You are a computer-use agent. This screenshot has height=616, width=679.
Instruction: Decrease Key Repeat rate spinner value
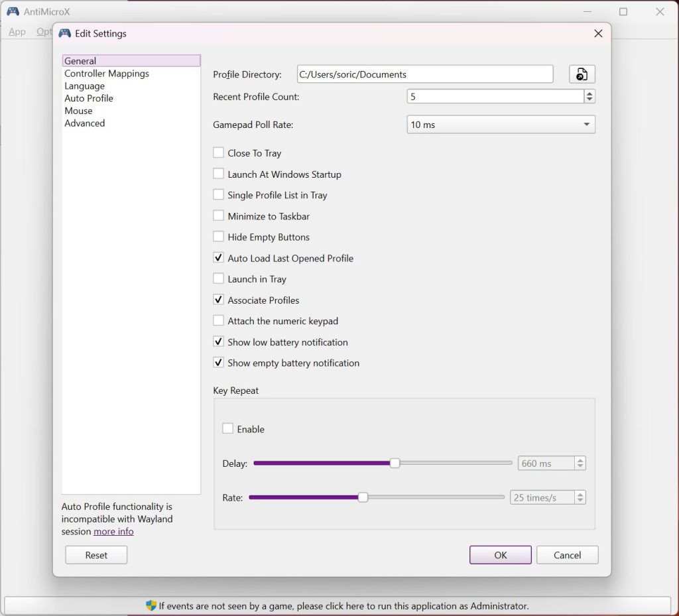[x=580, y=501]
